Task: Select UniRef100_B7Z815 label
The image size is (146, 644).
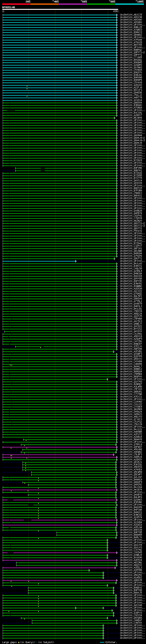Action: [131, 161]
